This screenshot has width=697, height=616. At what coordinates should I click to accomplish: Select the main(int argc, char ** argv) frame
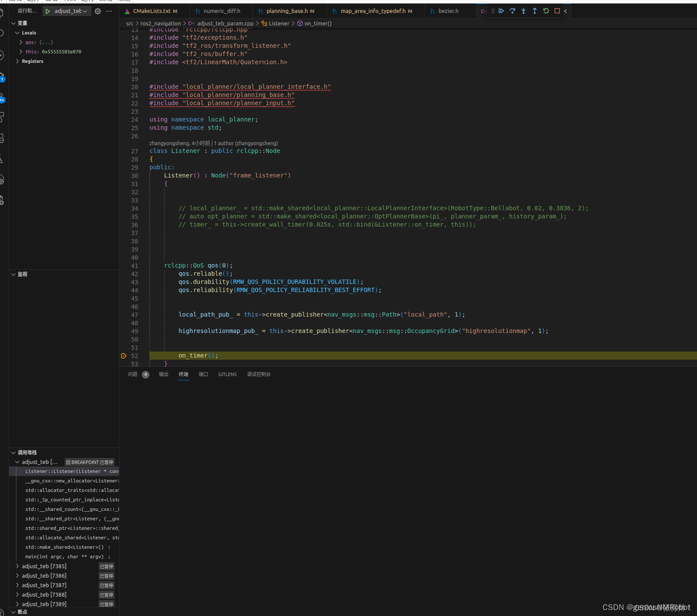point(64,557)
